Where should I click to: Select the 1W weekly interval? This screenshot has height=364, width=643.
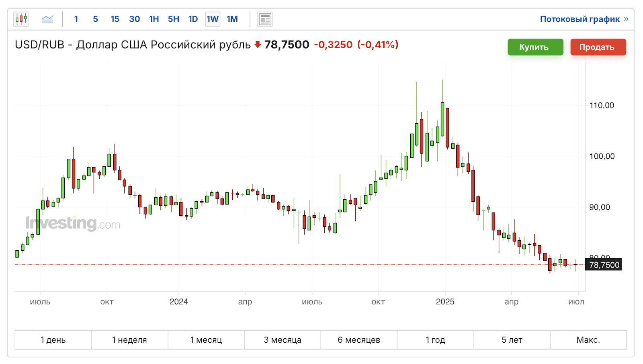coord(213,19)
